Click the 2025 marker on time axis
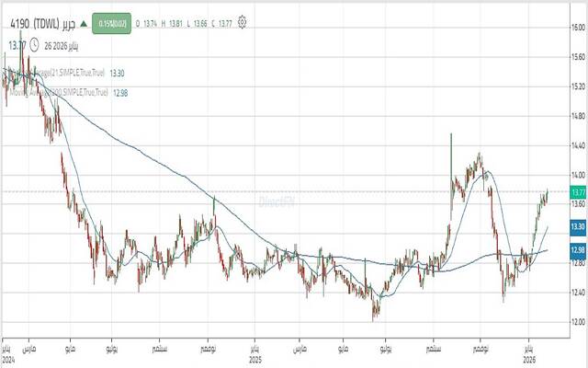 252,360
